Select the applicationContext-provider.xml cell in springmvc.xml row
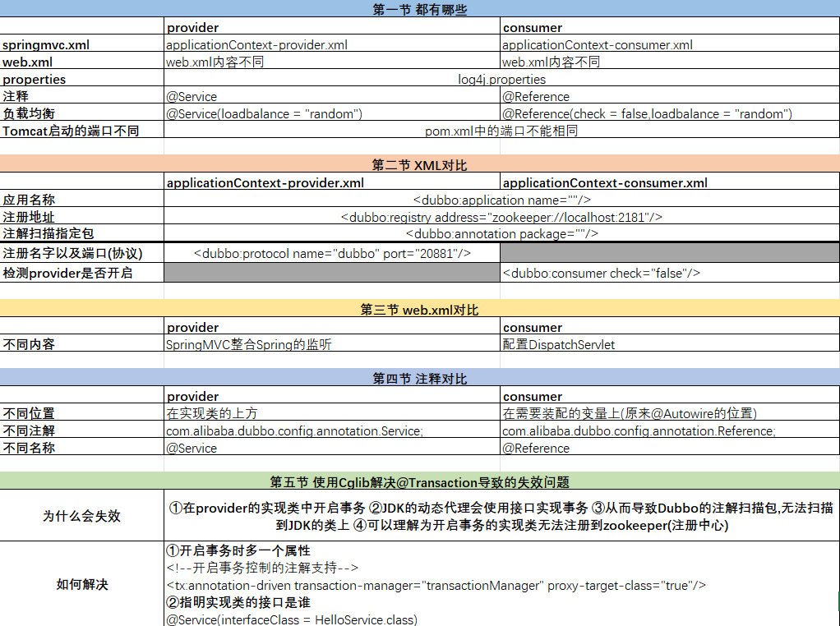This screenshot has height=626, width=840. click(256, 45)
